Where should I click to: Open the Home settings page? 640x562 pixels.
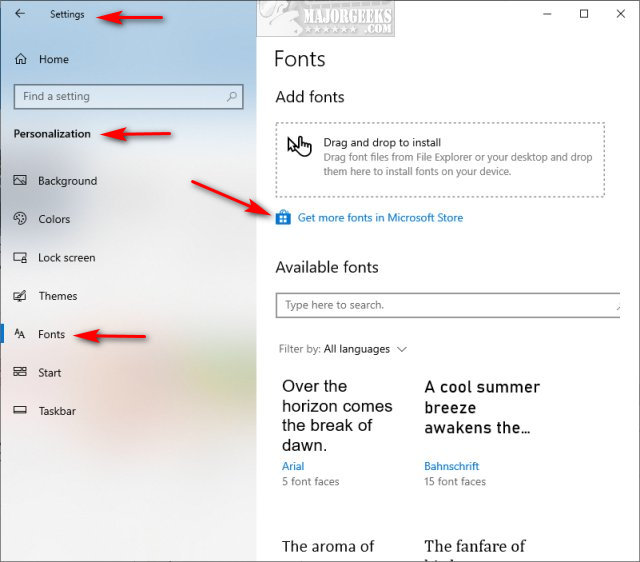[x=53, y=59]
